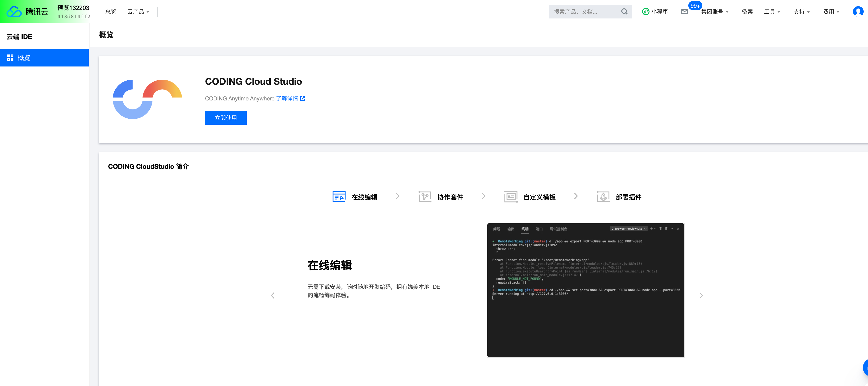Select the 协作套件 tab
This screenshot has width=868, height=386.
(x=441, y=197)
